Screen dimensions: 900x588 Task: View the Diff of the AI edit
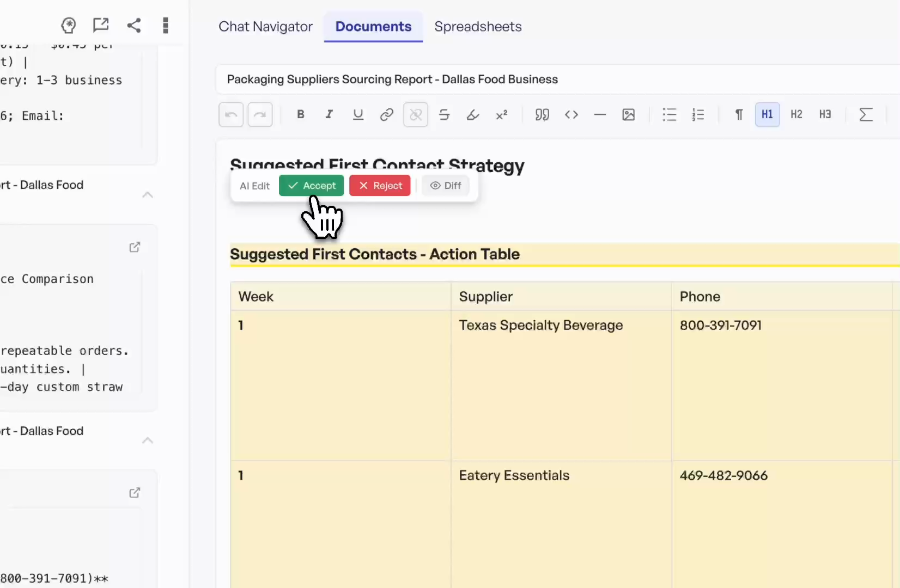[x=445, y=185]
